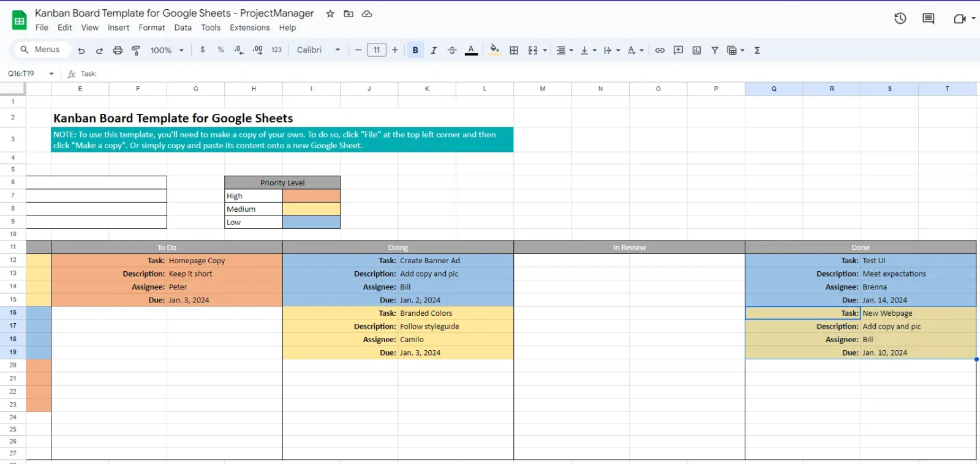Select the 'Homepage Copy' task cell
Viewport: 980px width, 464px height.
point(224,261)
